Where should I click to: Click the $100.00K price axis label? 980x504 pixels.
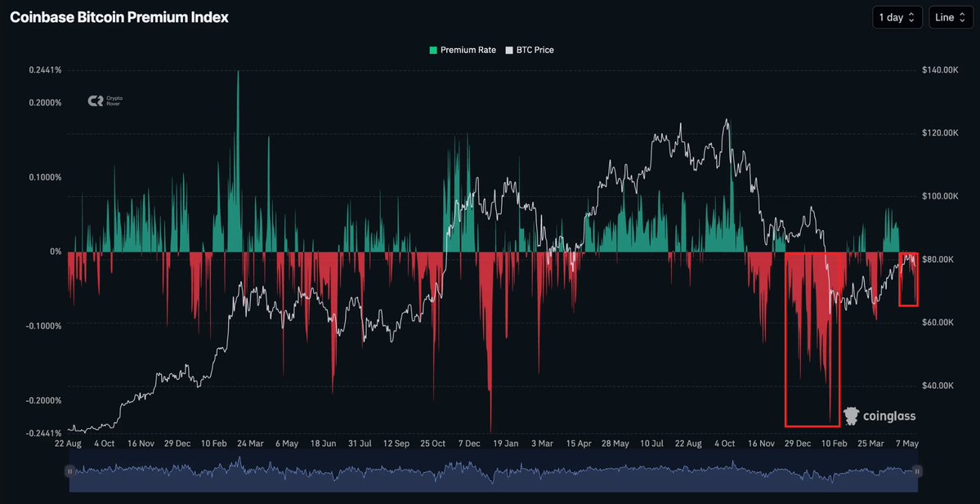pyautogui.click(x=940, y=197)
